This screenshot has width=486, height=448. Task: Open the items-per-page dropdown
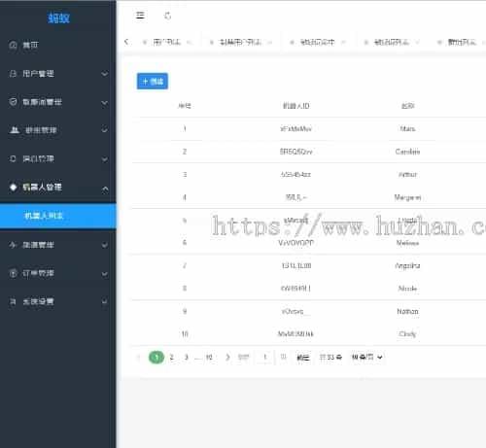(x=366, y=357)
